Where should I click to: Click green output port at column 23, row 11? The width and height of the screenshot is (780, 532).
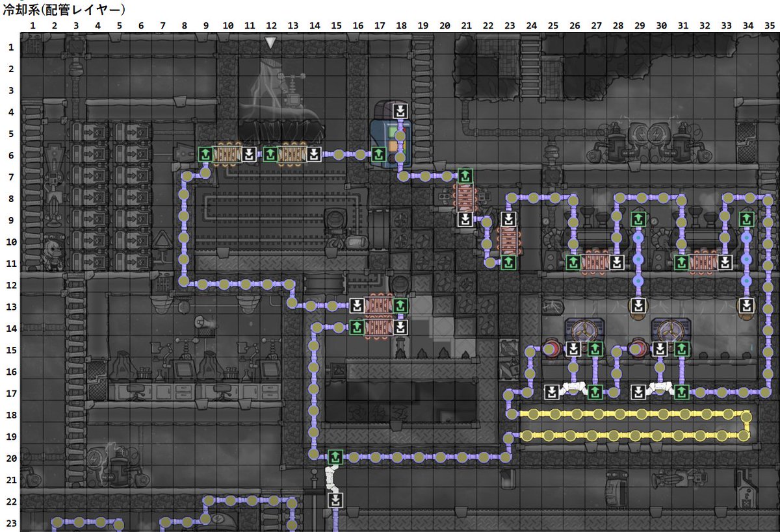pyautogui.click(x=509, y=262)
